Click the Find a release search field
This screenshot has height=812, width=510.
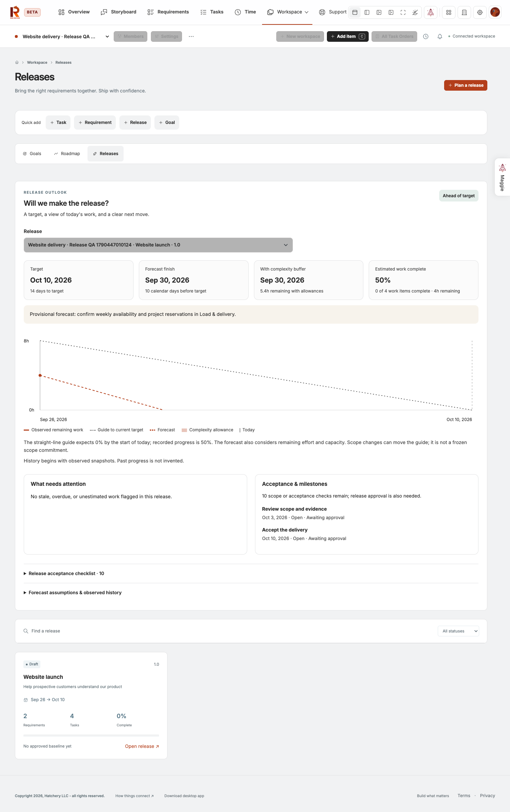(x=227, y=631)
